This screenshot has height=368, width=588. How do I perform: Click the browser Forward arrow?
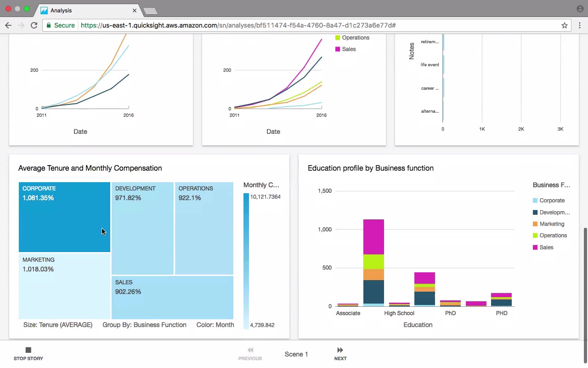tap(21, 25)
